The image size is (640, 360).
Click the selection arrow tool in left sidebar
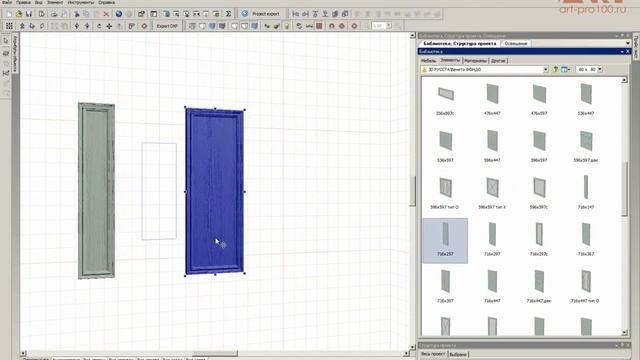[x=6, y=41]
